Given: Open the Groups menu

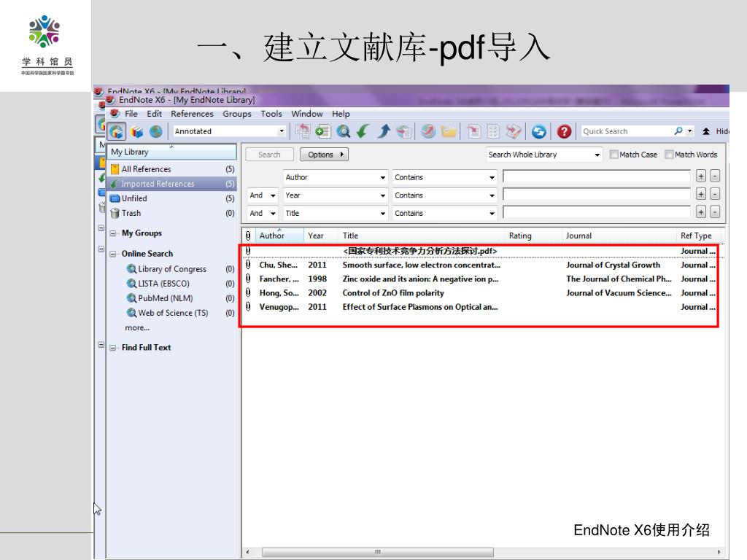Looking at the screenshot, I should point(237,113).
